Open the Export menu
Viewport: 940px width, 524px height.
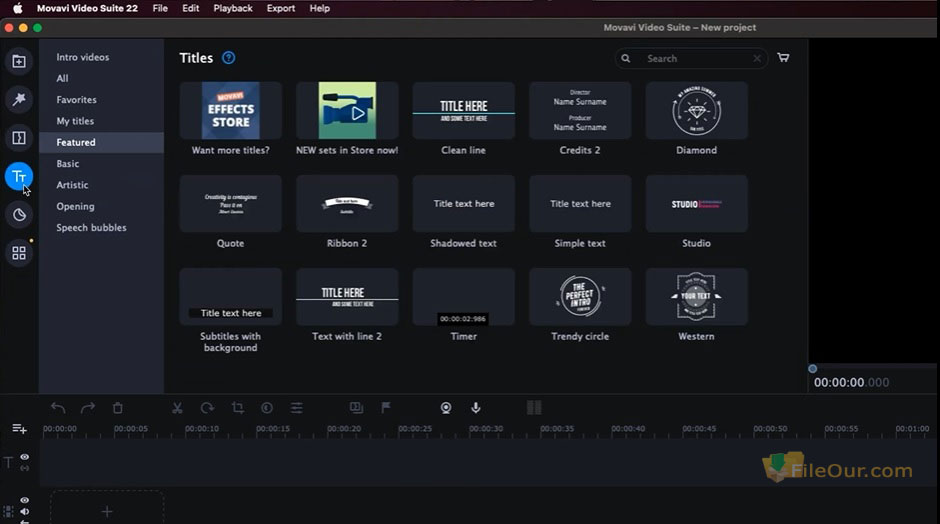[281, 8]
